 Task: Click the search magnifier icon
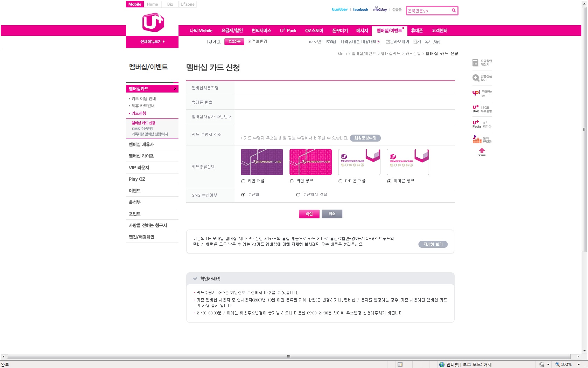pos(454,11)
